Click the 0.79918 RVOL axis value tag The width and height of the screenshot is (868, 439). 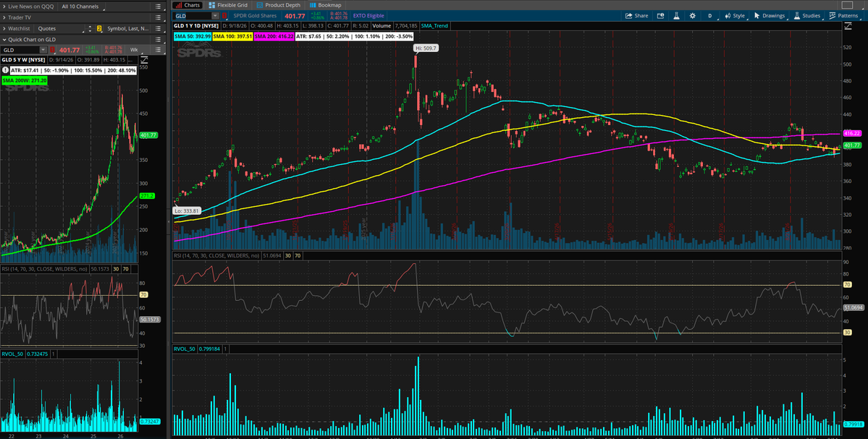(852, 424)
